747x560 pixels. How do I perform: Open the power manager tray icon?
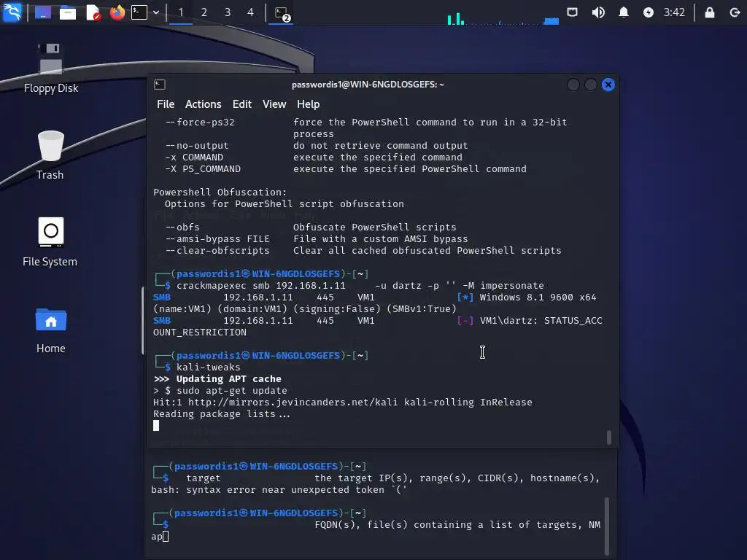coord(648,12)
